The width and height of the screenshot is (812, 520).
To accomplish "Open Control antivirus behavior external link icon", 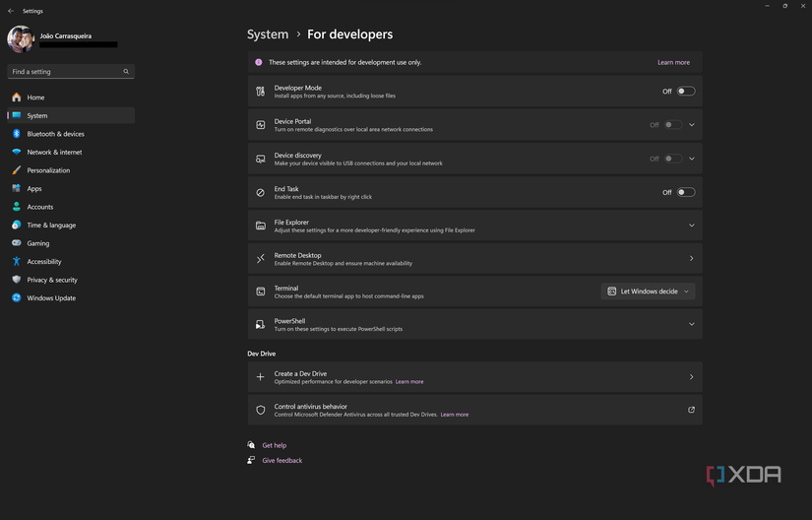I will pyautogui.click(x=691, y=410).
